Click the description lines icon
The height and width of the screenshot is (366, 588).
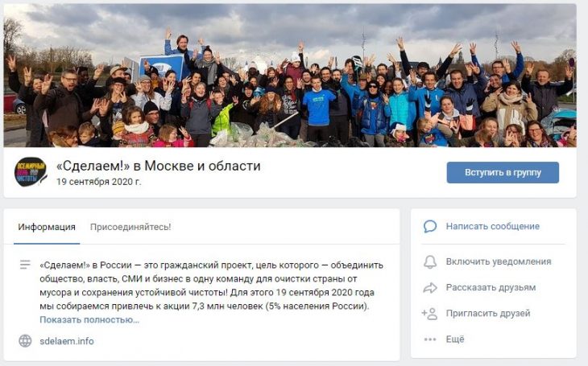tap(25, 265)
